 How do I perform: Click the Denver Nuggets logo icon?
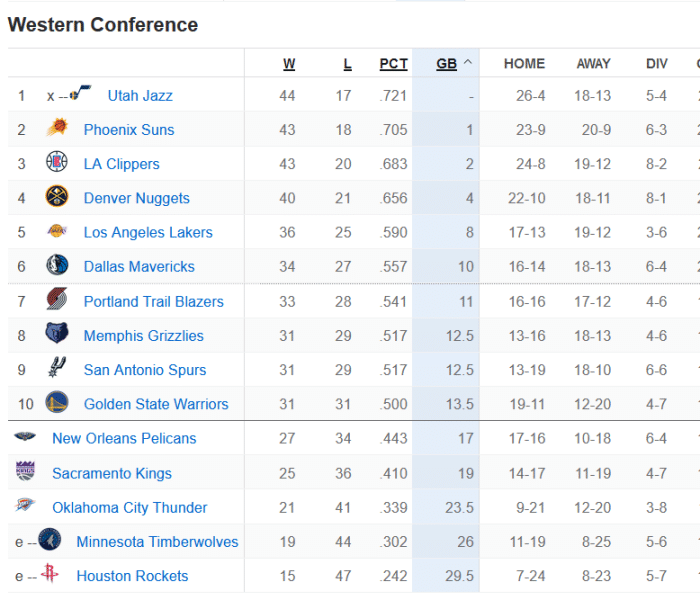[x=57, y=197]
